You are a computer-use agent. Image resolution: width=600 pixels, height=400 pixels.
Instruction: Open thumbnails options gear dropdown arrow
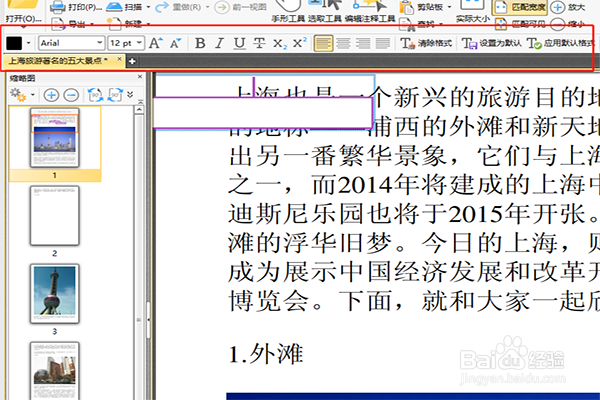click(x=33, y=95)
